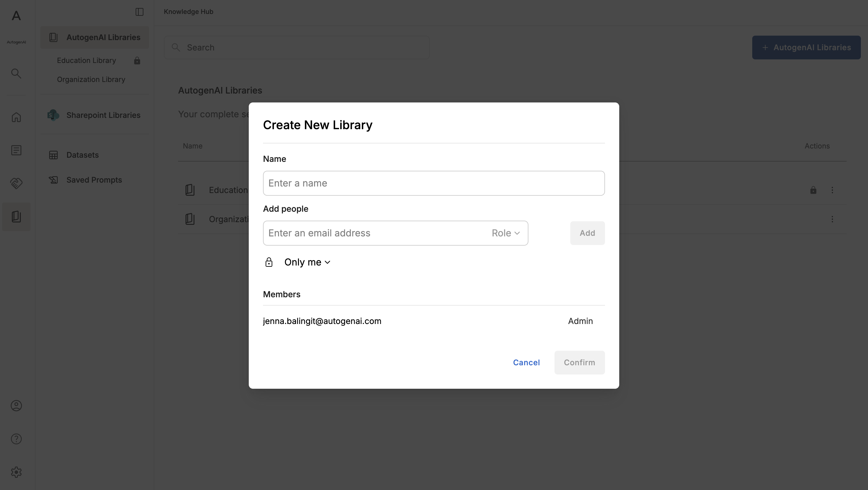Open the search icon in left rail
Screen dimensions: 868x490
tap(16, 73)
